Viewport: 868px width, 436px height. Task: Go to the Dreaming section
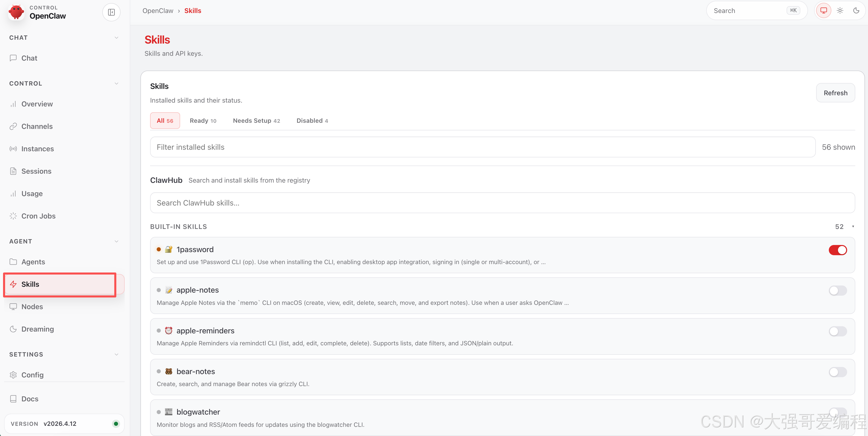(x=37, y=329)
